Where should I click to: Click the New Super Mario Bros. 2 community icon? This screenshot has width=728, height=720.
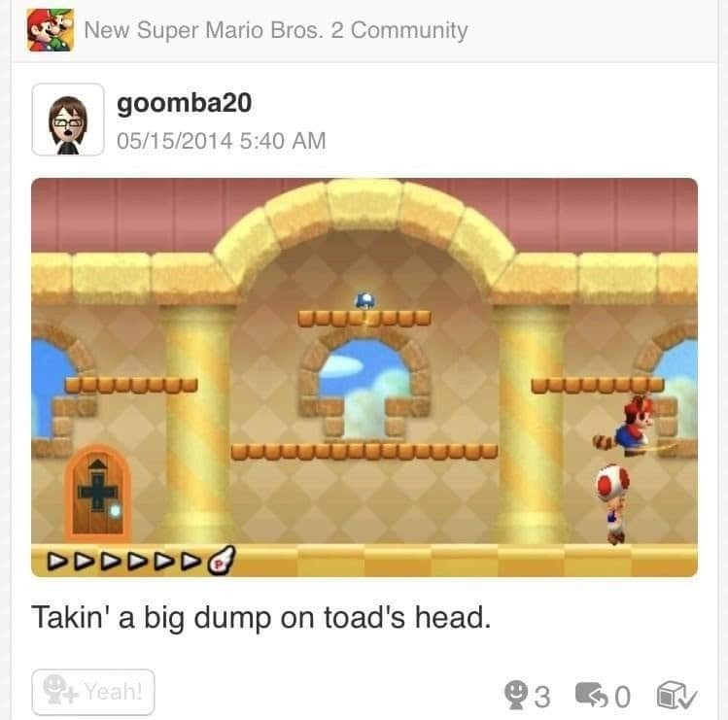click(51, 30)
